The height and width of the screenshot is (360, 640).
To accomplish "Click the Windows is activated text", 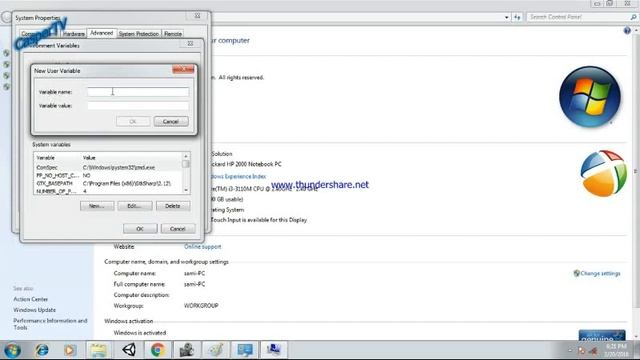I will coord(140,333).
